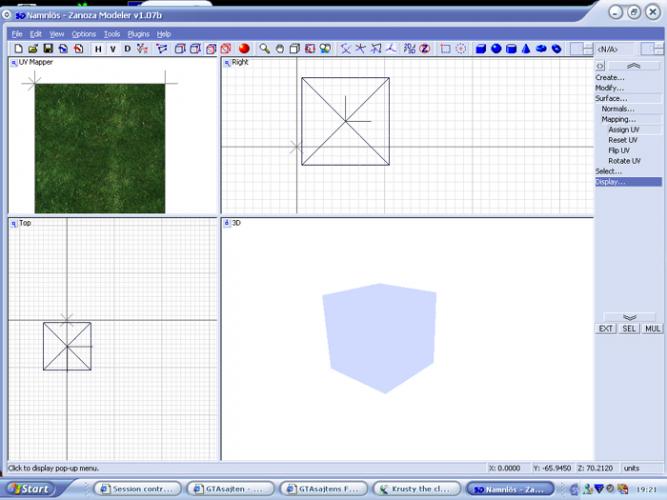Click the grass texture in UV Mapper
The width and height of the screenshot is (667, 500).
point(100,148)
